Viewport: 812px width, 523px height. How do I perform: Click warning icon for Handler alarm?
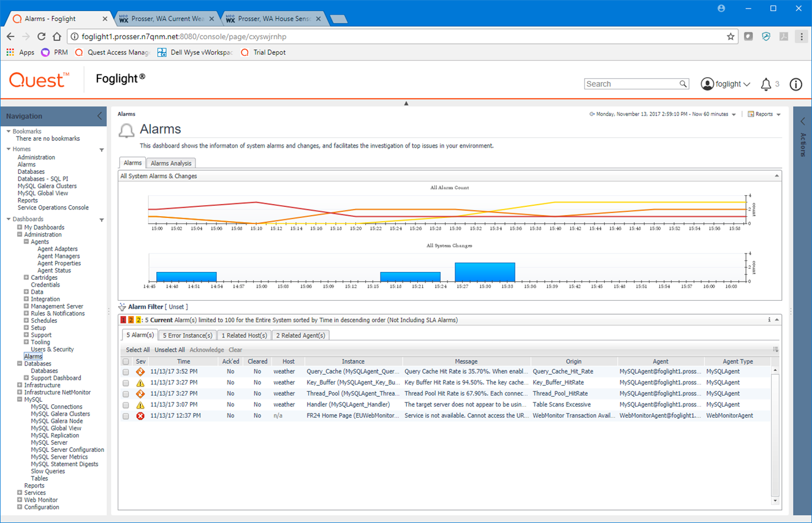click(x=140, y=405)
